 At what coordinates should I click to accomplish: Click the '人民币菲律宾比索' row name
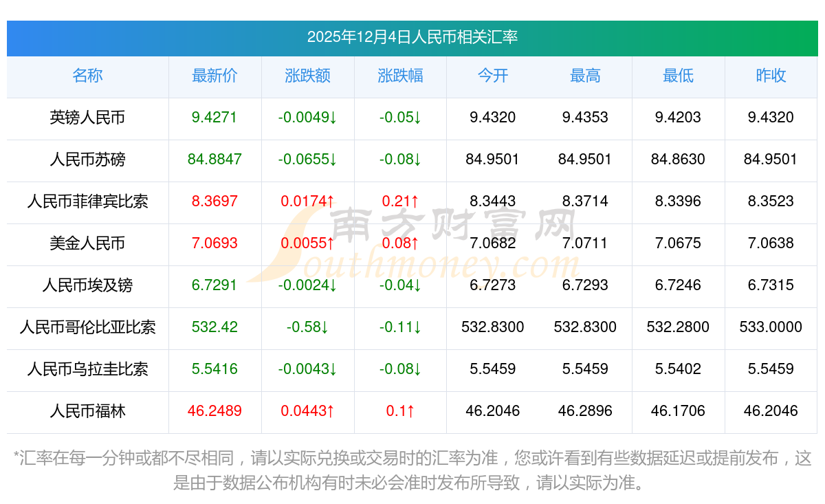click(87, 201)
